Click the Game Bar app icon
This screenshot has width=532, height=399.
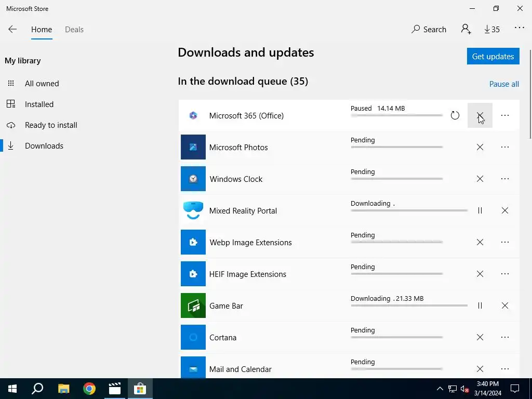click(193, 305)
